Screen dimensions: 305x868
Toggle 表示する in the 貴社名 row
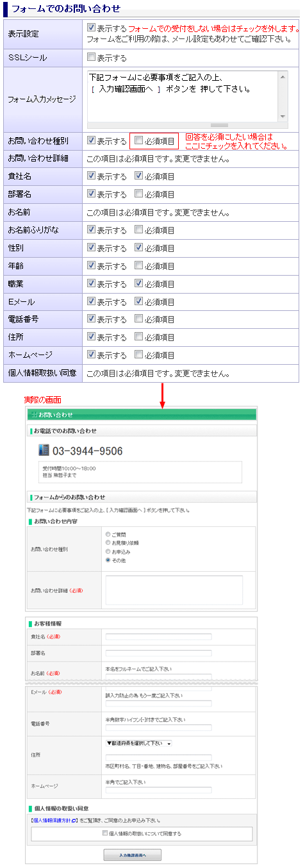point(91,176)
